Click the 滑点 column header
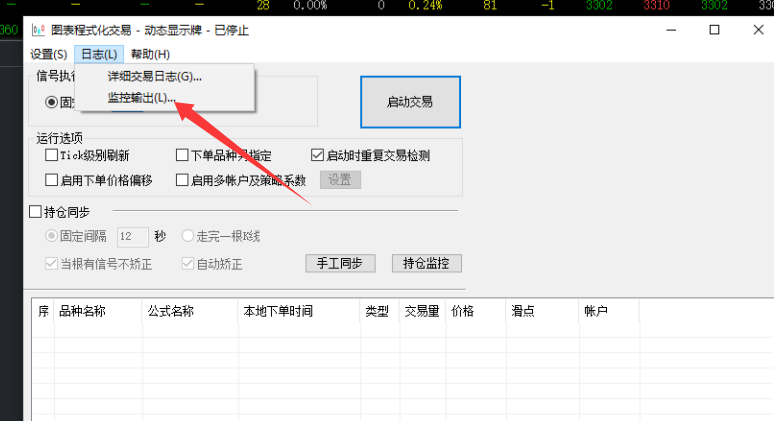 point(542,311)
